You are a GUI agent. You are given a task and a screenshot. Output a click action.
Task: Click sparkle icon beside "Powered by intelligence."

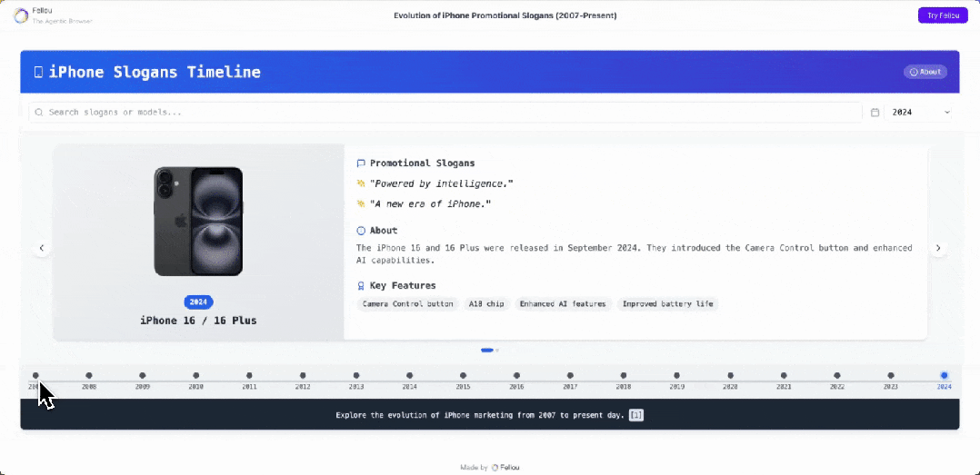(361, 183)
